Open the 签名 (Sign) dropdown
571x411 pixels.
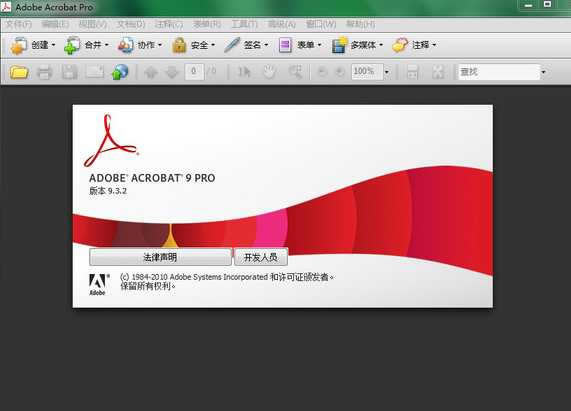(x=246, y=45)
